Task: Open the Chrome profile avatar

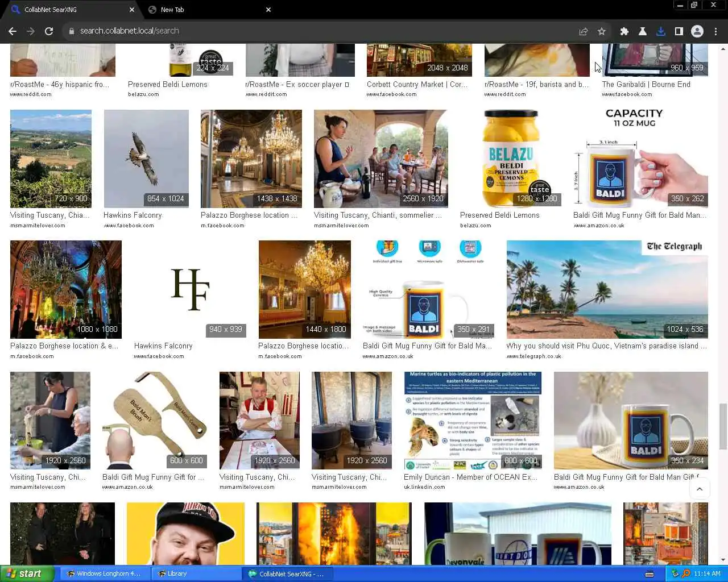Action: click(x=697, y=31)
